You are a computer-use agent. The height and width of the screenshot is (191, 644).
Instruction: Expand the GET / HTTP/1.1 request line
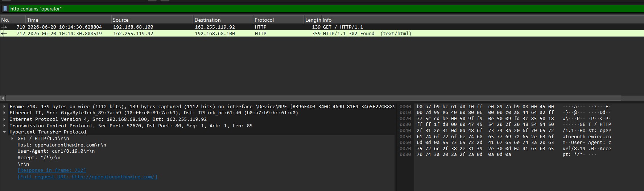coord(12,139)
